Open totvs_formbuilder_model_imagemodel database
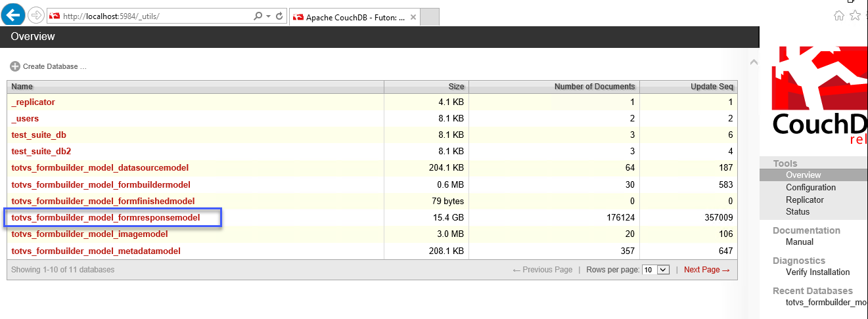Image resolution: width=868 pixels, height=319 pixels. click(89, 234)
